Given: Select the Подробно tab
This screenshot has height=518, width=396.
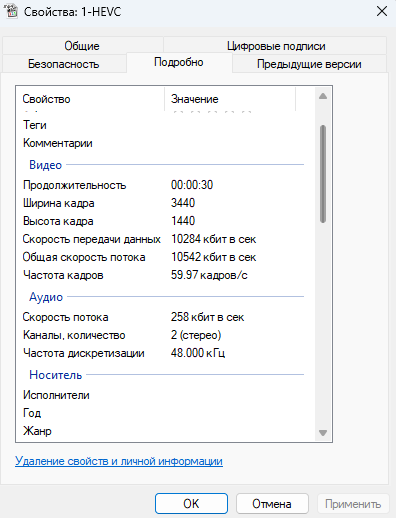Looking at the screenshot, I should coord(179,62).
